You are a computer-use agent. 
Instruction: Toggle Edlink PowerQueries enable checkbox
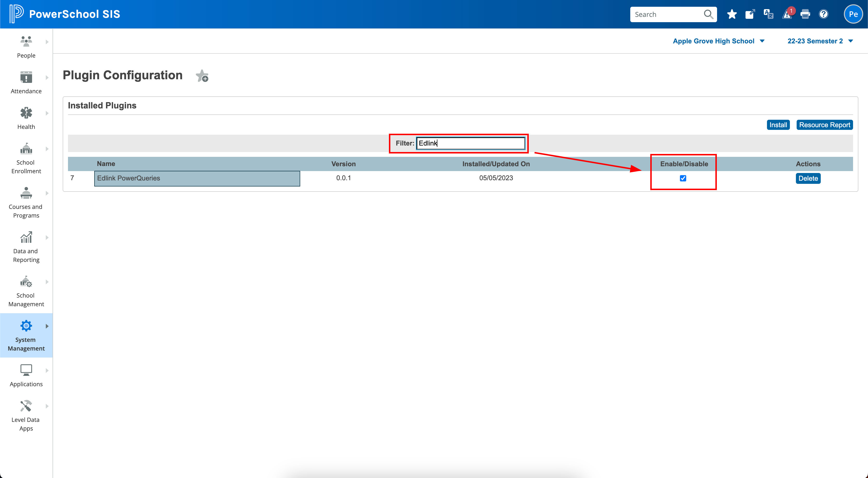click(683, 178)
